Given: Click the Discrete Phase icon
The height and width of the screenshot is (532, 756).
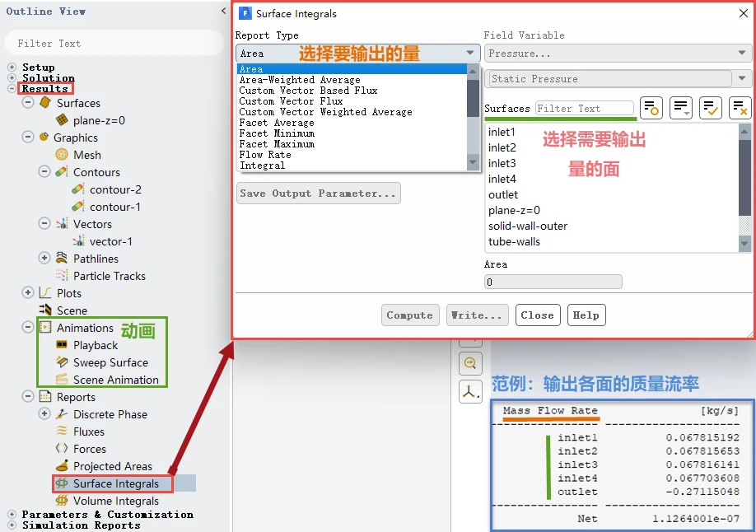Looking at the screenshot, I should (x=62, y=414).
